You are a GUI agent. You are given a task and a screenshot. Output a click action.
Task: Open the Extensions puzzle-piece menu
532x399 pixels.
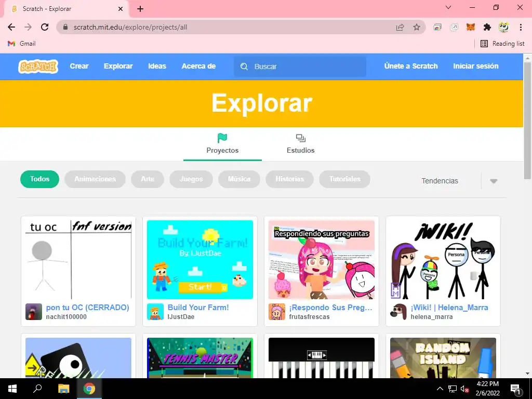tap(487, 27)
